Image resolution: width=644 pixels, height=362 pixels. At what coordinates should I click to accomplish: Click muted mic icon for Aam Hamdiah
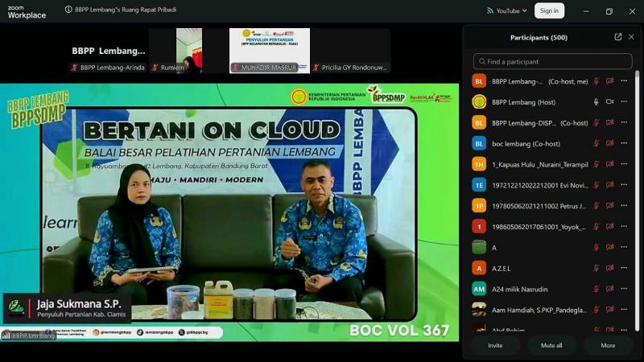(596, 310)
